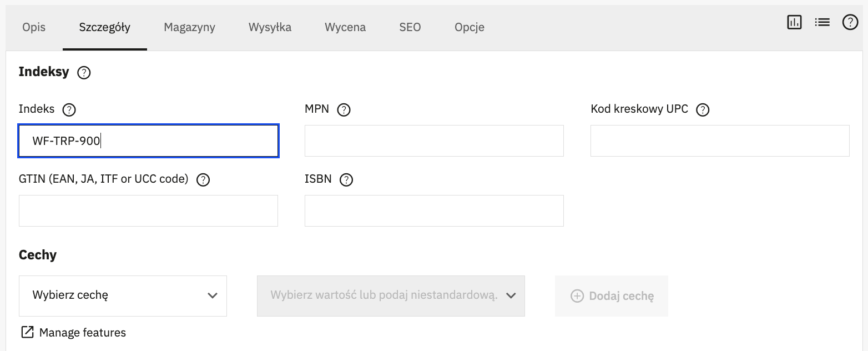Click into the Kod kreskowy UPC field
The width and height of the screenshot is (868, 351).
pos(720,141)
